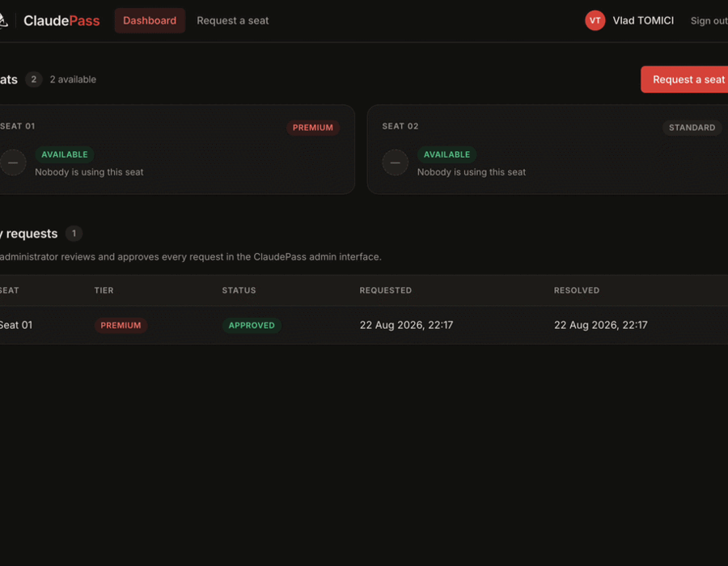Click the Seat 01 cell in requests table

16,325
